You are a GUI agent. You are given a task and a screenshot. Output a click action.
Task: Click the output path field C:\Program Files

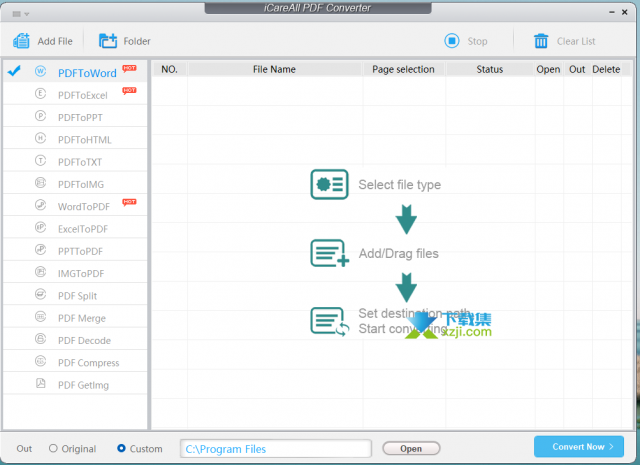click(x=276, y=449)
